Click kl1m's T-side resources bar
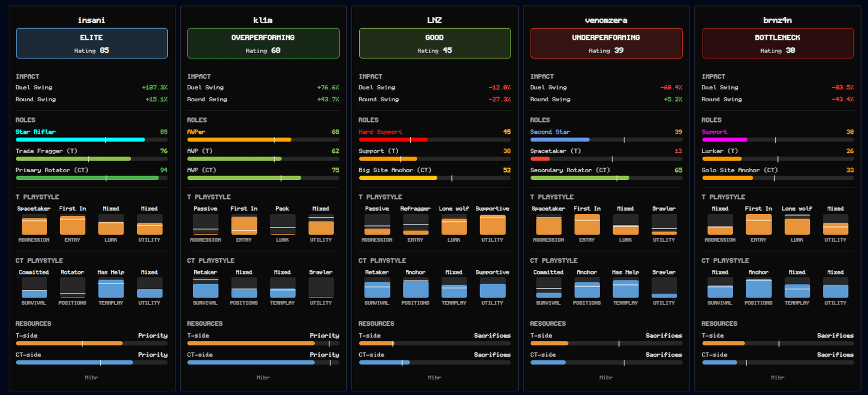 click(263, 344)
